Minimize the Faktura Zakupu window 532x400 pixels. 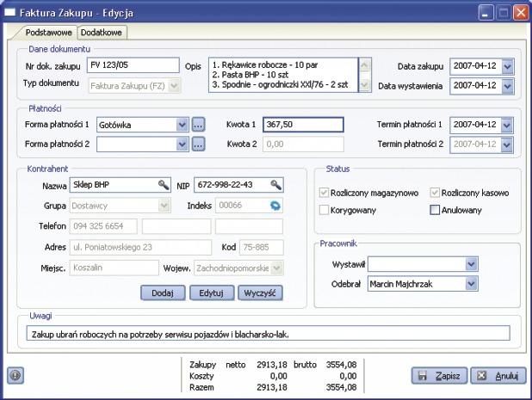(486, 13)
